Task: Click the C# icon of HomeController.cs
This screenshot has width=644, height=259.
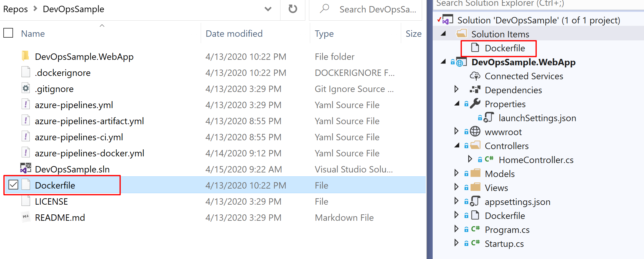Action: point(489,159)
